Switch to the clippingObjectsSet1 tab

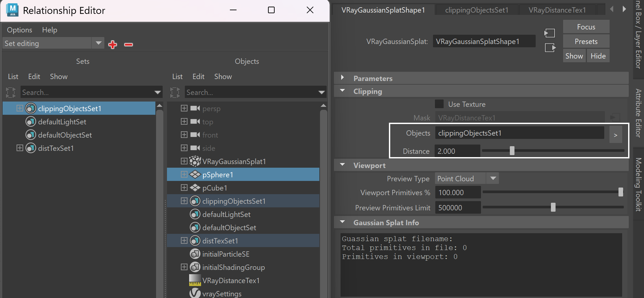(x=477, y=10)
